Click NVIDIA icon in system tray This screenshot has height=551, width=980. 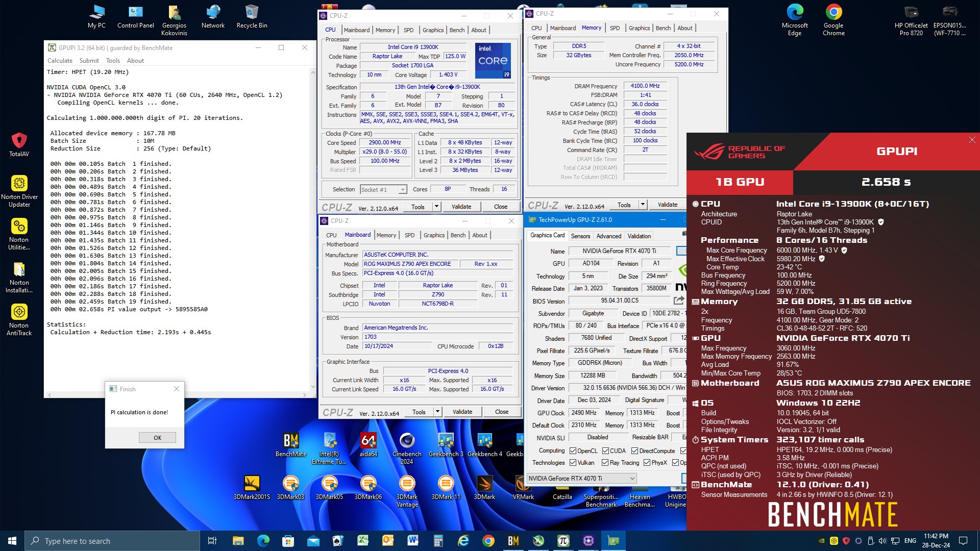821,541
